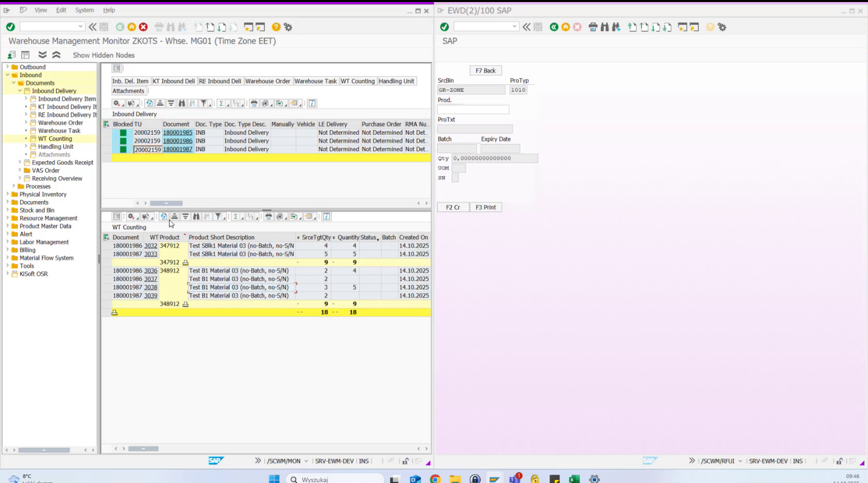Open the System menu

pos(84,10)
